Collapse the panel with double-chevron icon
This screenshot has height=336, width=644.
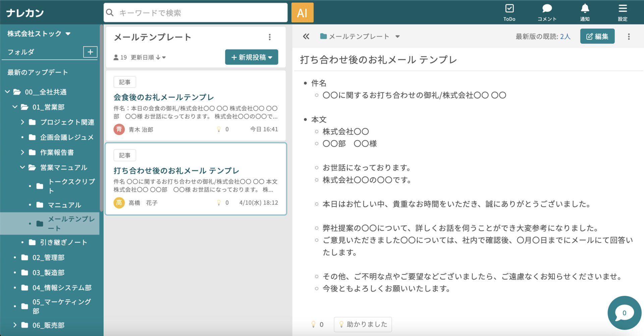306,36
